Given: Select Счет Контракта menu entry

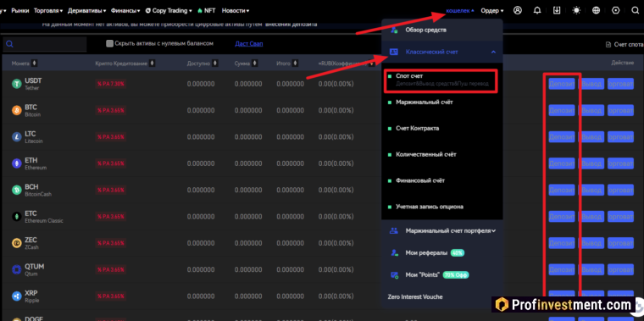Looking at the screenshot, I should [x=417, y=129].
